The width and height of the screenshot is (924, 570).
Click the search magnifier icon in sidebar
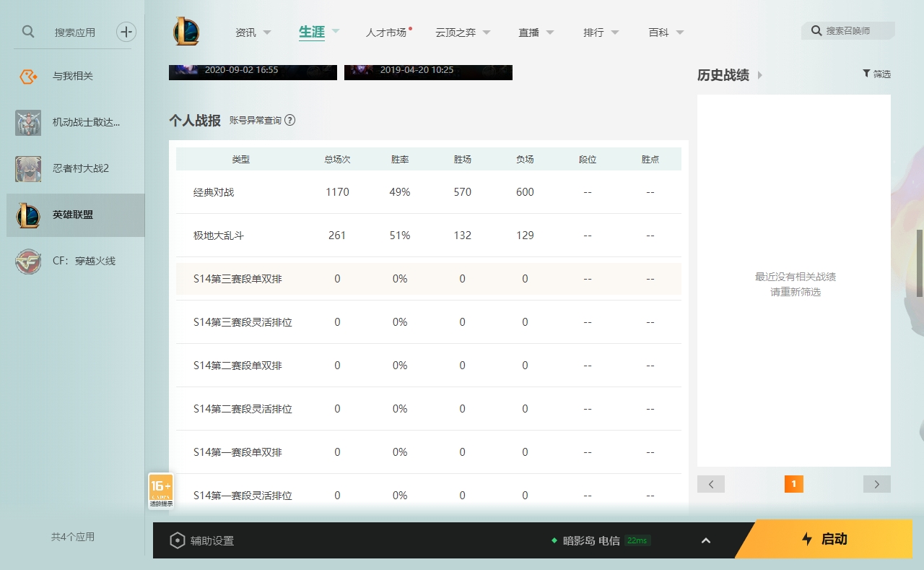point(28,32)
